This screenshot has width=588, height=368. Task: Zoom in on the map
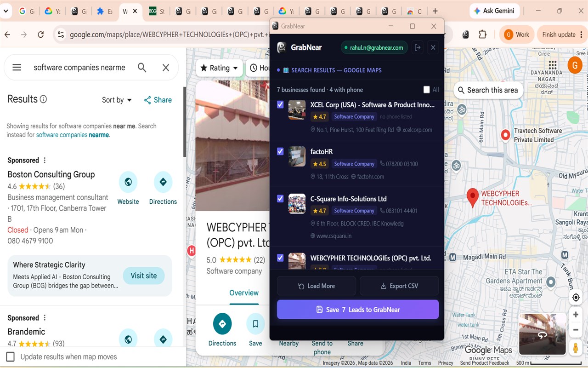(x=576, y=315)
